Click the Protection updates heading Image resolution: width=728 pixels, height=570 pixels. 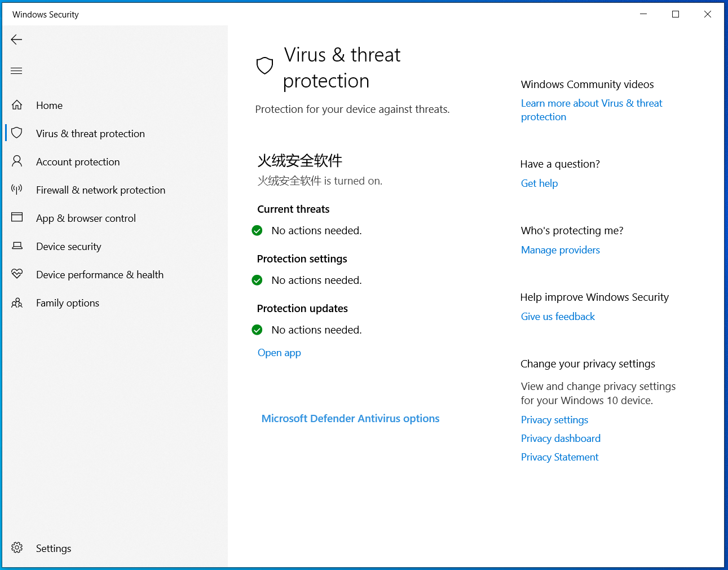pos(302,308)
